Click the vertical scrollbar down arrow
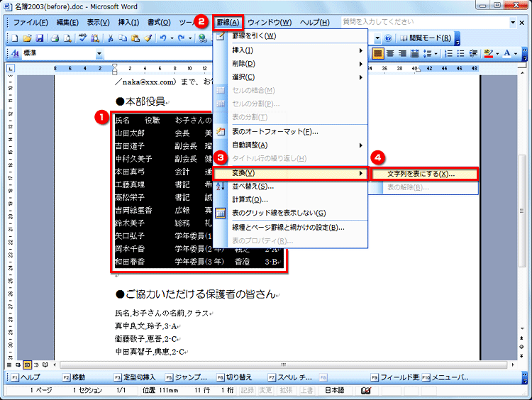 522,328
